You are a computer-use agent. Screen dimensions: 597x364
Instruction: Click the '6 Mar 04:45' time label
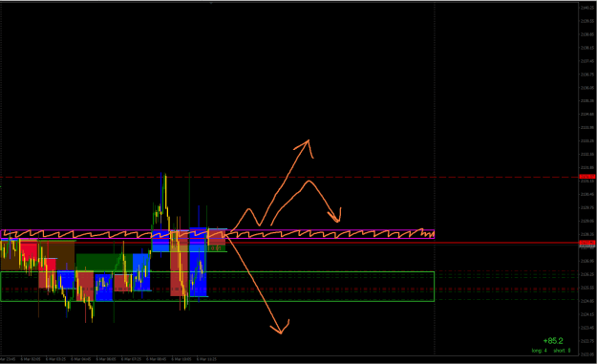pos(81,359)
